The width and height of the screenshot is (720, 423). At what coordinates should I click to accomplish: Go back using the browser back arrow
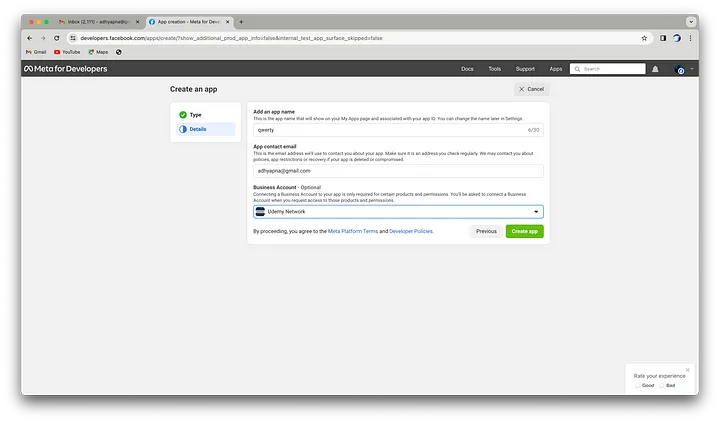29,38
